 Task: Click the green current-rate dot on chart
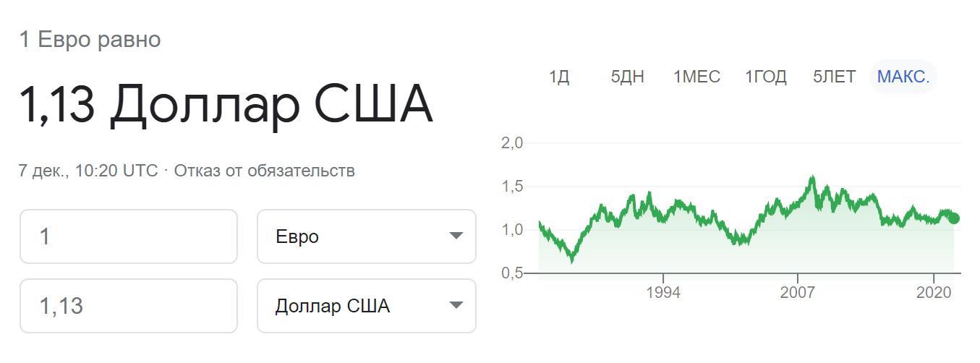954,218
